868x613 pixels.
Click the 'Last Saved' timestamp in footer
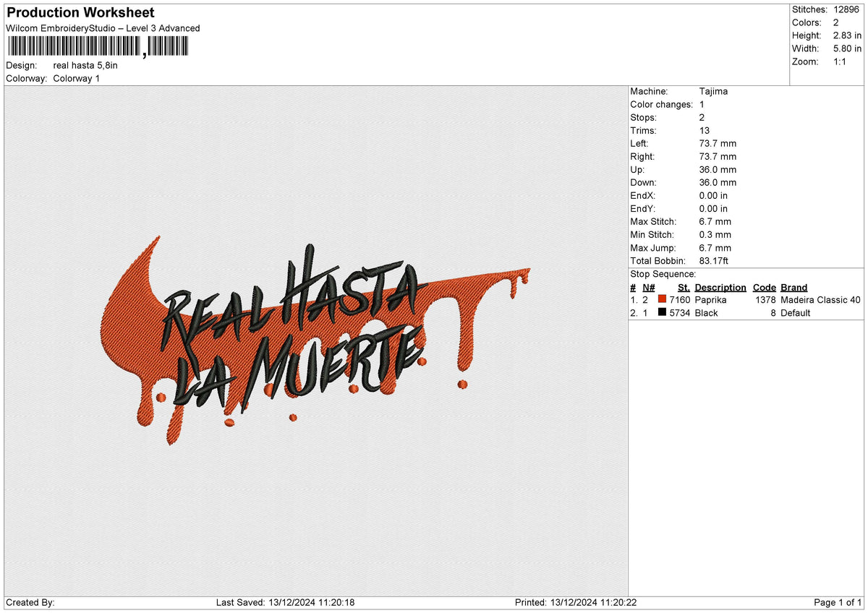(x=285, y=602)
